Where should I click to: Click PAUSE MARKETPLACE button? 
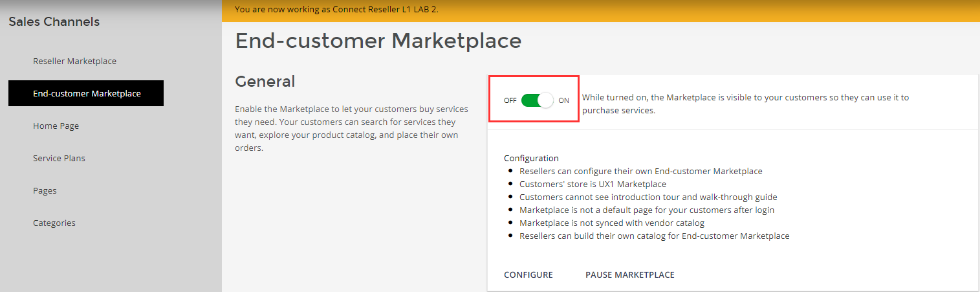click(629, 275)
